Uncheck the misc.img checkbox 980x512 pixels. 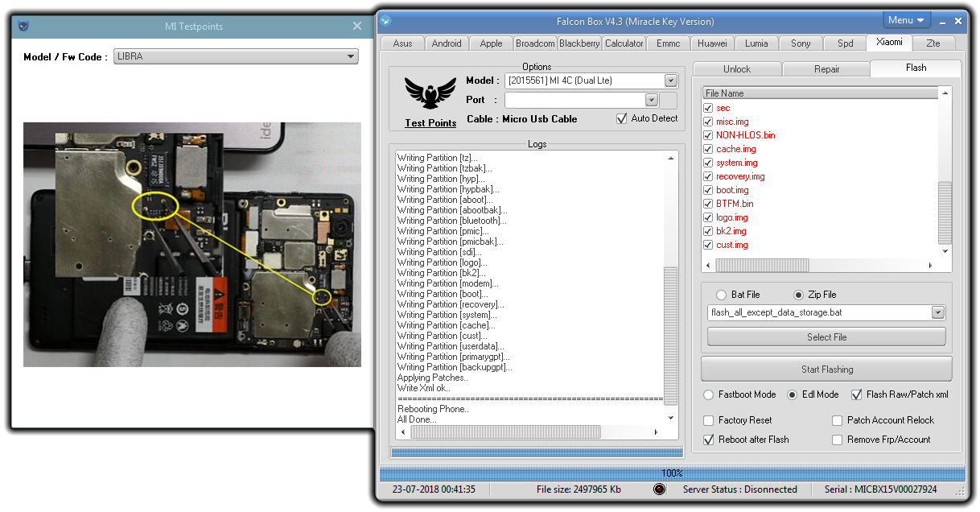(x=708, y=122)
